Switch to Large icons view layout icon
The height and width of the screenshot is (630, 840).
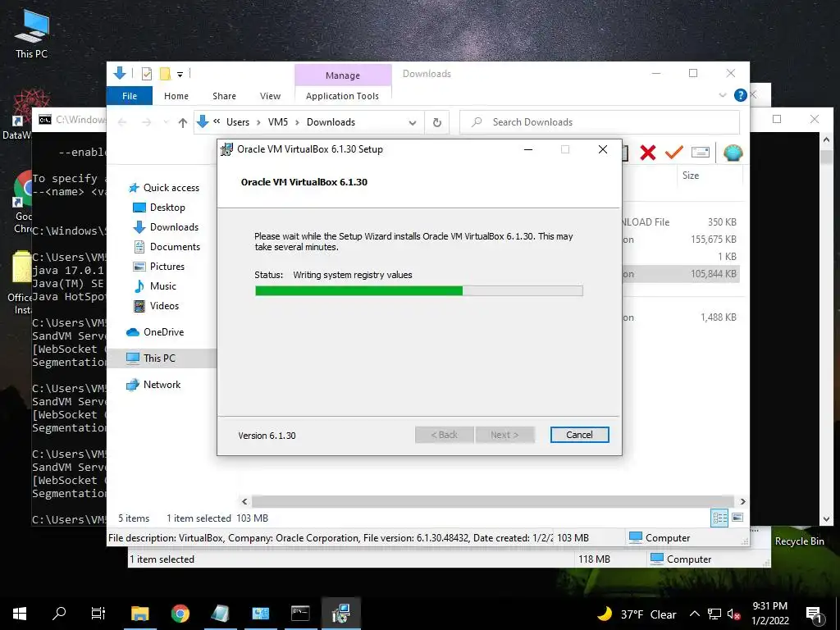737,518
